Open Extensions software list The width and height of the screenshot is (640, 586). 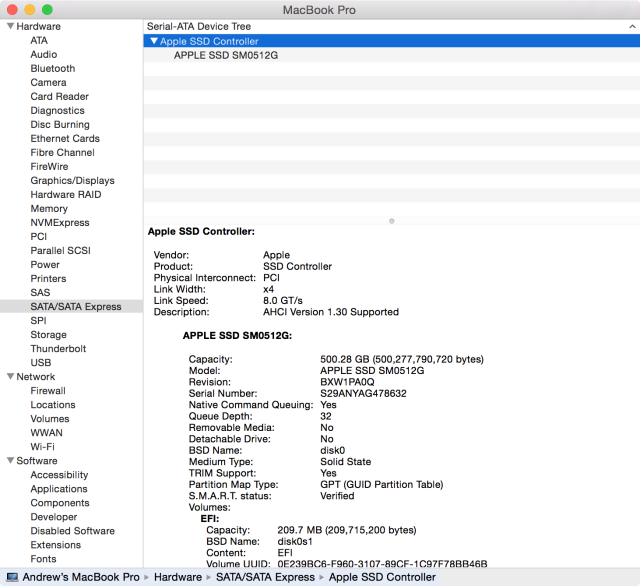[x=56, y=545]
